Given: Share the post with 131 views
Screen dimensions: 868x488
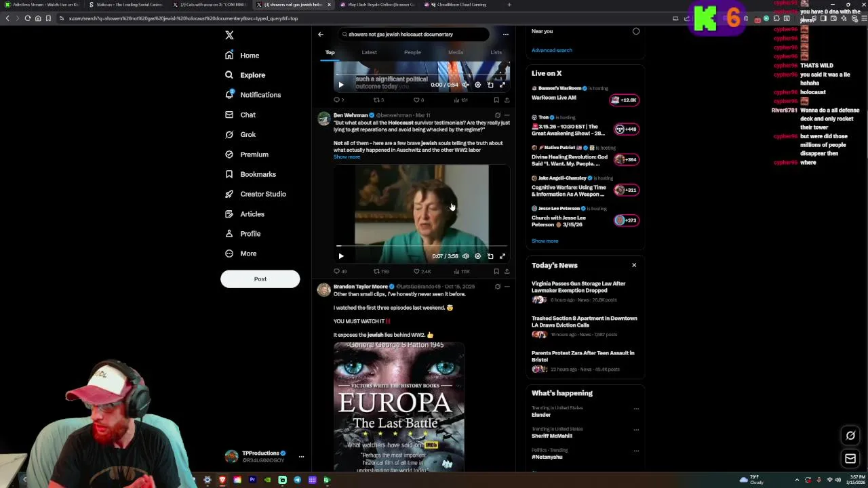Looking at the screenshot, I should (x=507, y=100).
